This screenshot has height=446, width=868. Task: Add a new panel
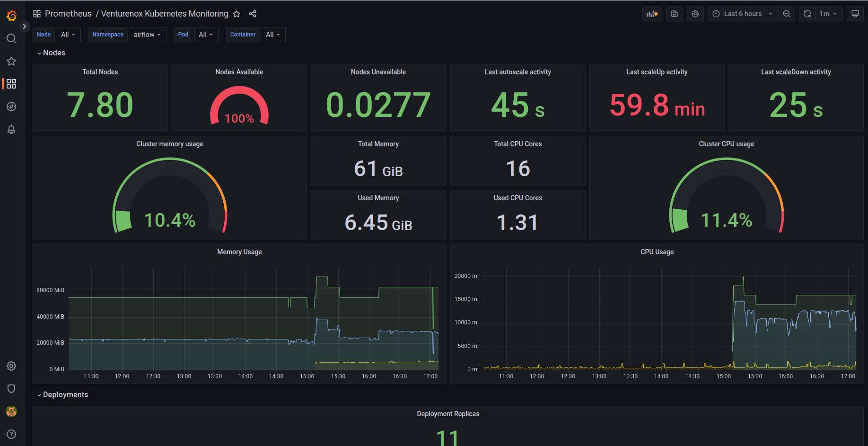coord(652,14)
